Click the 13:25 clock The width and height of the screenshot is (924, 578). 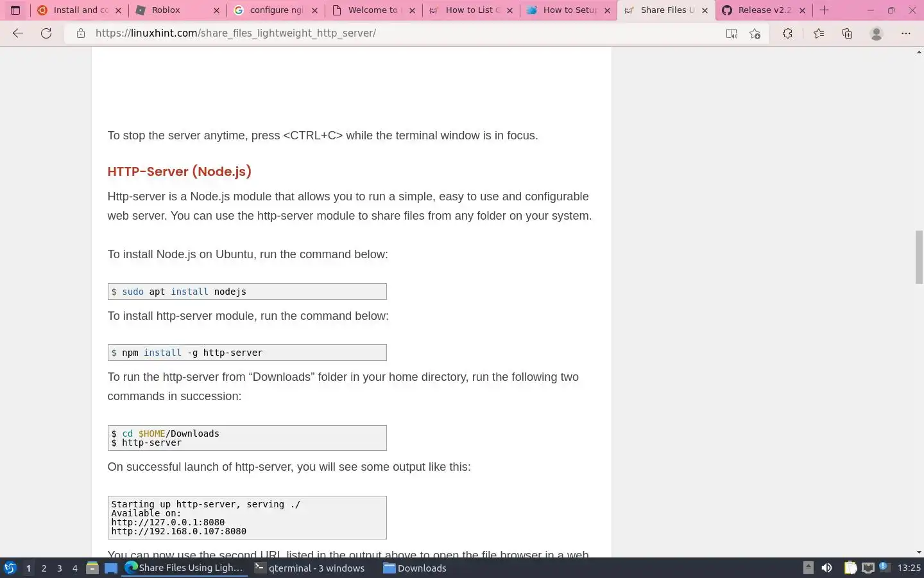[x=909, y=568]
